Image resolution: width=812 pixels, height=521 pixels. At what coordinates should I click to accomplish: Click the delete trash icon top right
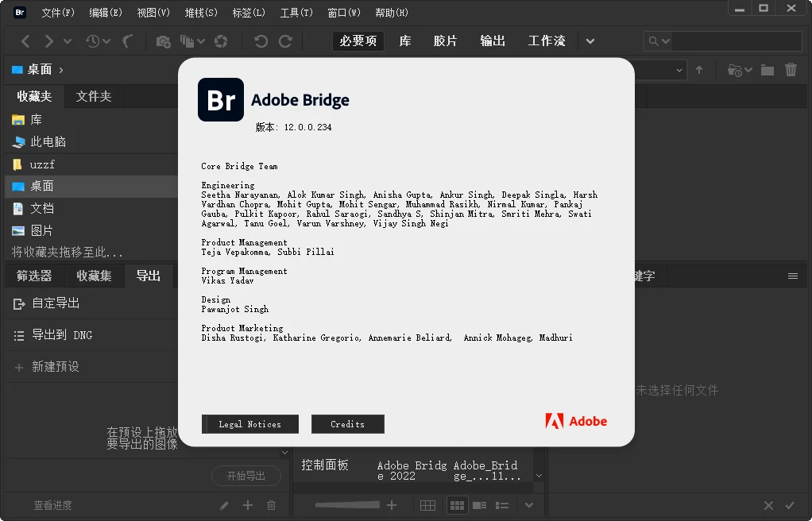click(x=791, y=70)
